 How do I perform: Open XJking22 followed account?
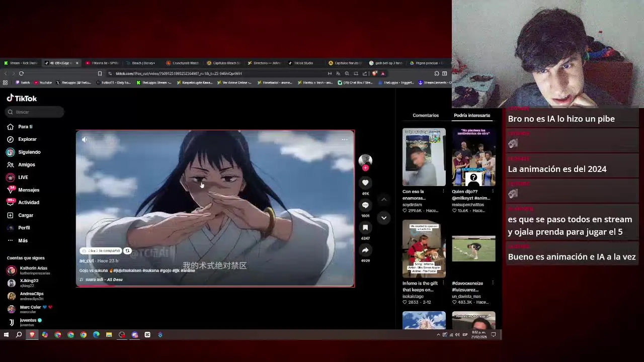[x=23, y=283]
